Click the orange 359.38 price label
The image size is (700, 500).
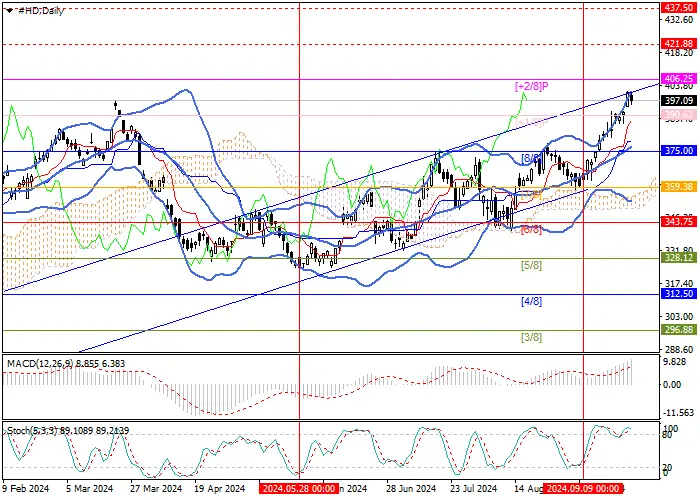pyautogui.click(x=678, y=187)
